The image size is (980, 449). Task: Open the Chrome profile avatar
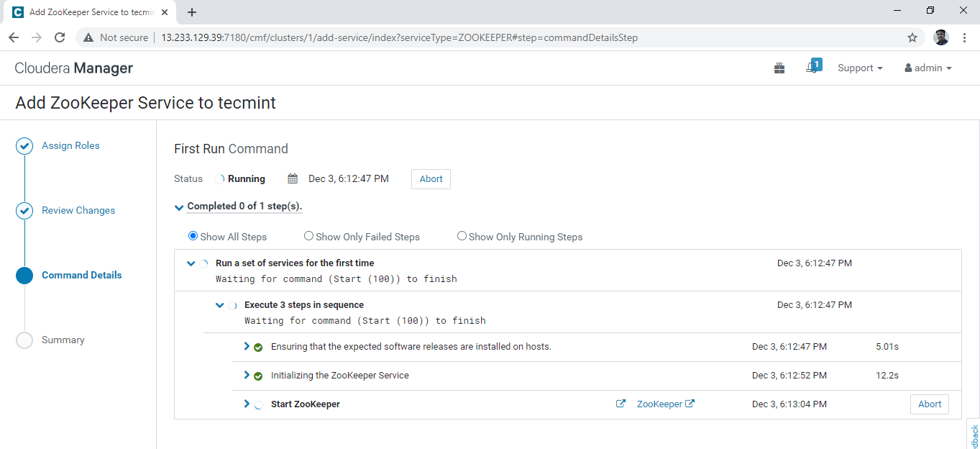pos(941,37)
